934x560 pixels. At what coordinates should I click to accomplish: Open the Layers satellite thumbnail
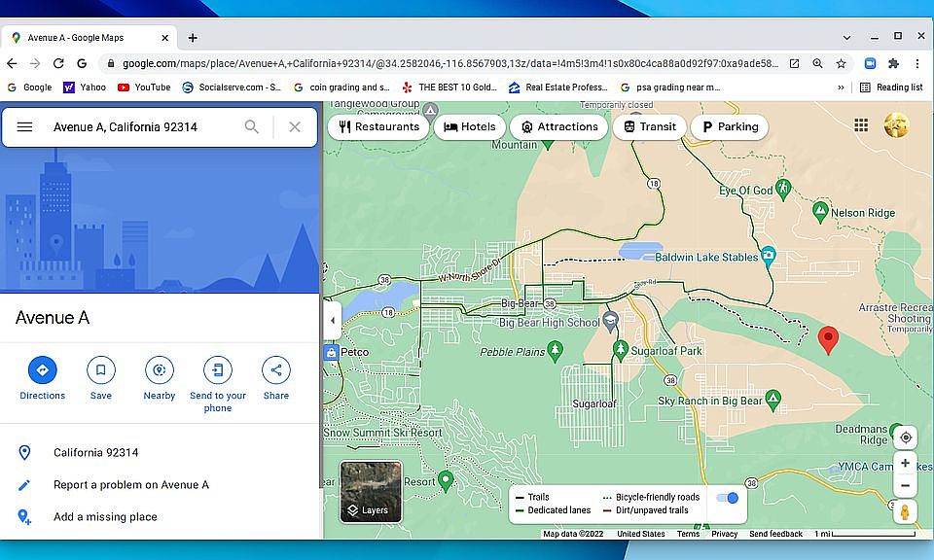pos(371,492)
